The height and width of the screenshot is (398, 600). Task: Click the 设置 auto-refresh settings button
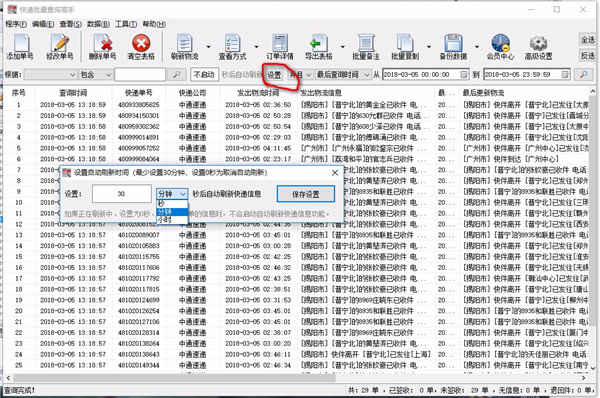(x=274, y=75)
